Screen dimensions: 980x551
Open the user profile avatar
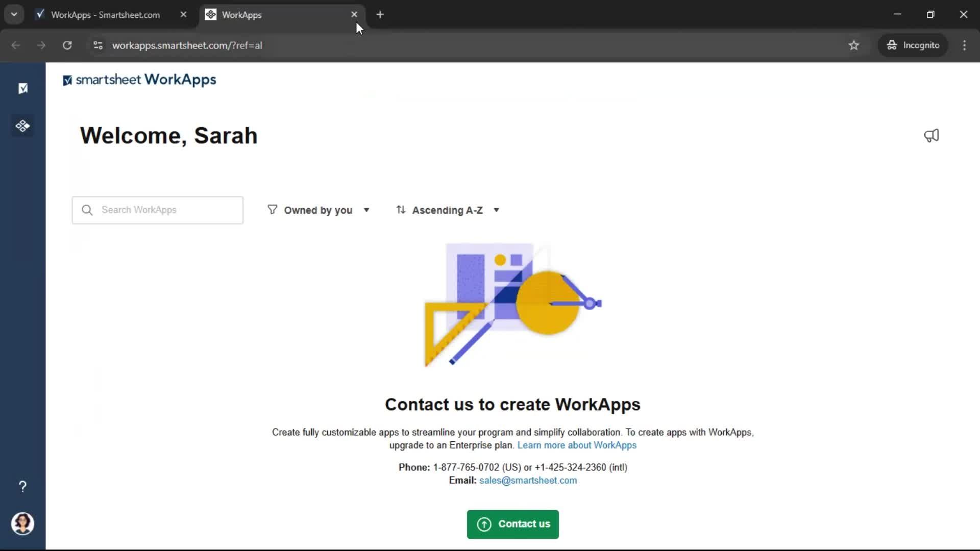[22, 523]
